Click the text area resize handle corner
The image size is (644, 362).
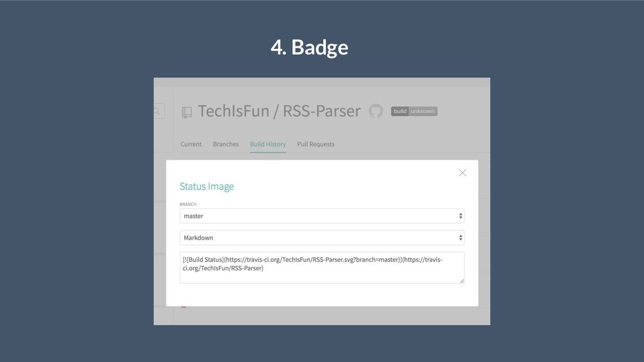[462, 281]
